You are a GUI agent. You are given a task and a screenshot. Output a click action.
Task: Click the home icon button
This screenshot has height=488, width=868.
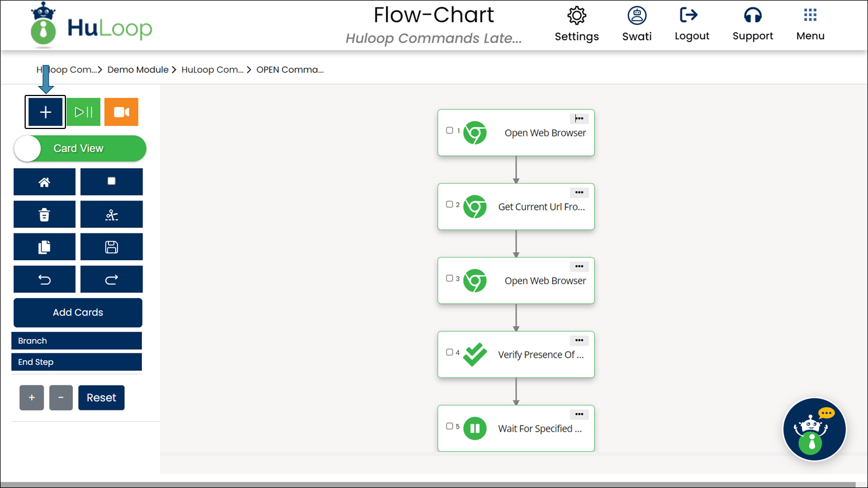44,182
